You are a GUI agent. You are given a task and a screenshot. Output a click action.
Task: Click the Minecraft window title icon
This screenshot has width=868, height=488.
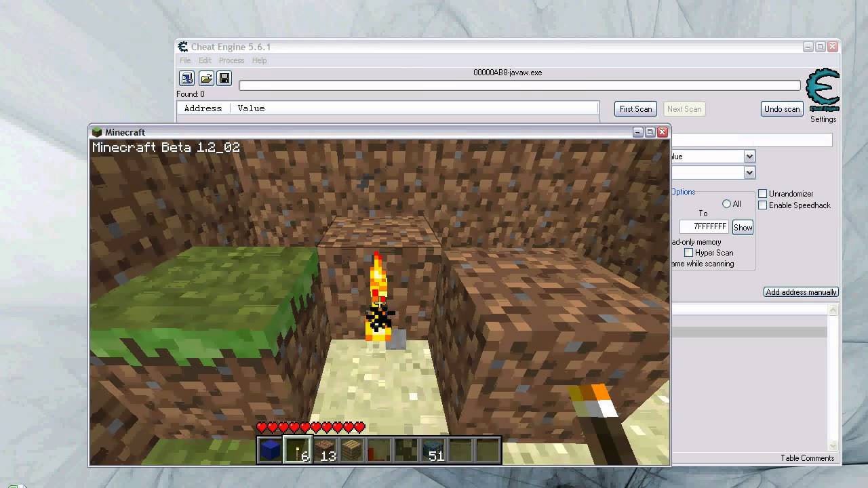[97, 132]
